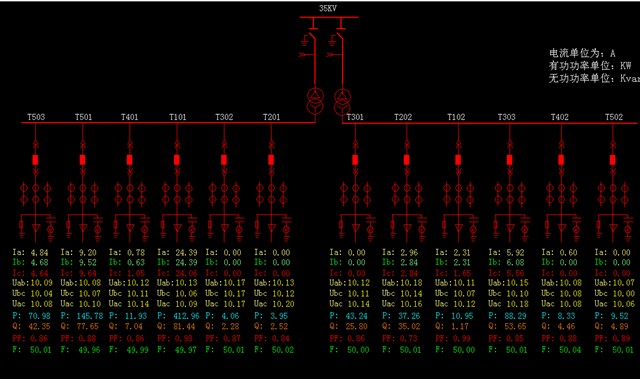
Task: Select the left main transformer symbol
Action: click(315, 102)
